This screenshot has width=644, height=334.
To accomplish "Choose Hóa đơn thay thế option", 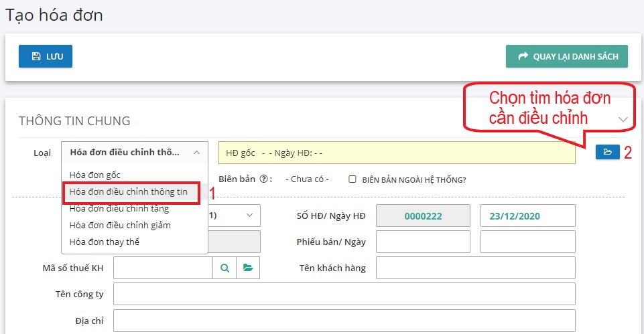I will click(x=104, y=242).
